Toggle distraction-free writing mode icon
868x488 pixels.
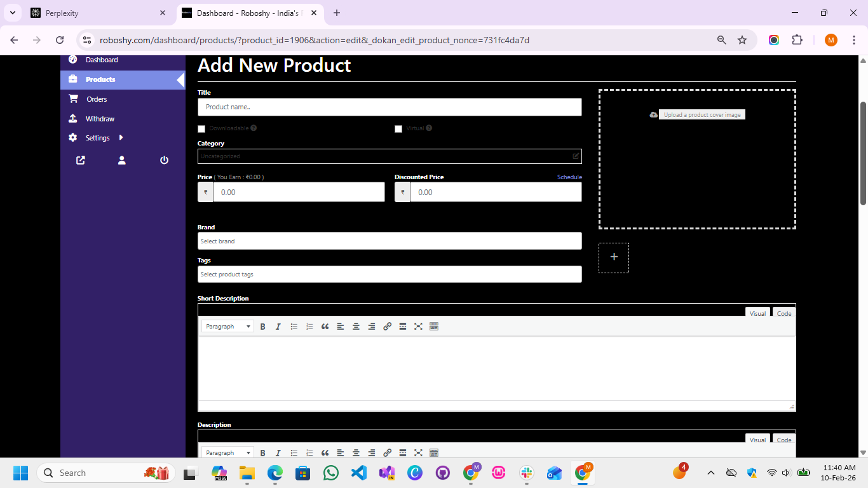[418, 326]
